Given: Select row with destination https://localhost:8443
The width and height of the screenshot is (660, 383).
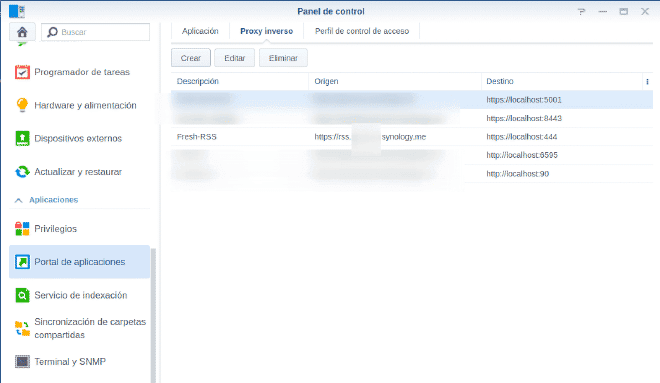Looking at the screenshot, I should pyautogui.click(x=412, y=118).
